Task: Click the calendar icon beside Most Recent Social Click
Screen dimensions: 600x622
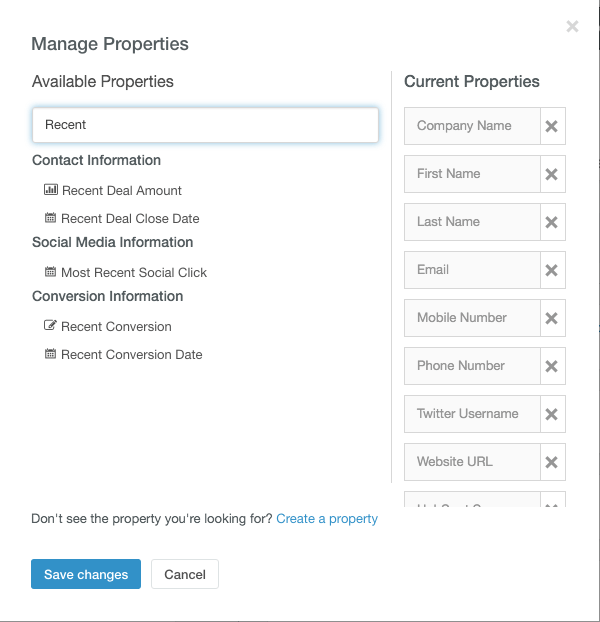Action: point(50,272)
